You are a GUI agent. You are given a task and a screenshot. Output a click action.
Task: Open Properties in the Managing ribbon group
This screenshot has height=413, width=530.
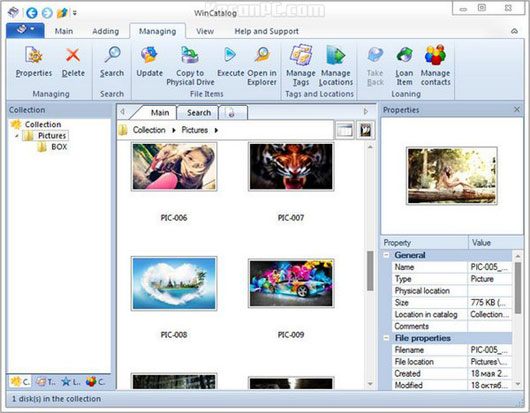[34, 62]
